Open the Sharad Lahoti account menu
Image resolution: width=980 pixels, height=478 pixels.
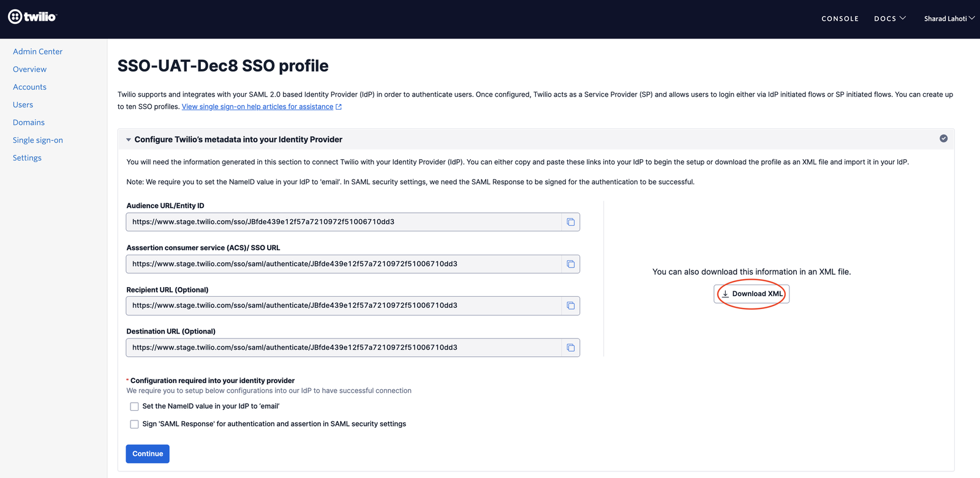pos(949,18)
